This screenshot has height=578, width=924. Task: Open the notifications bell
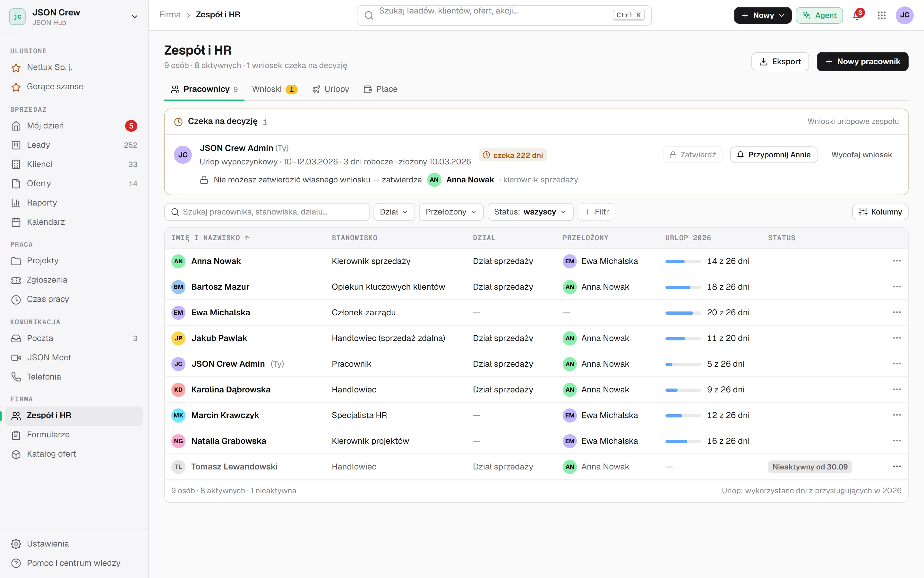(857, 15)
